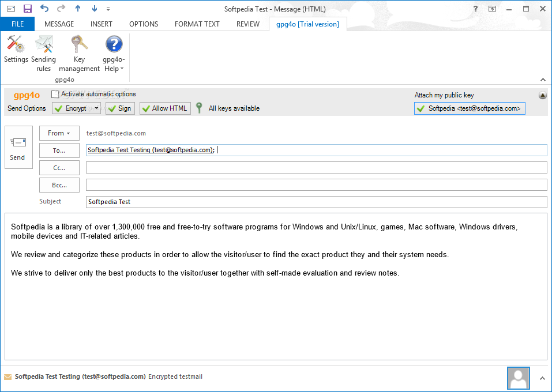Toggle the Sign option
Screen dimensions: 552x392
[120, 108]
